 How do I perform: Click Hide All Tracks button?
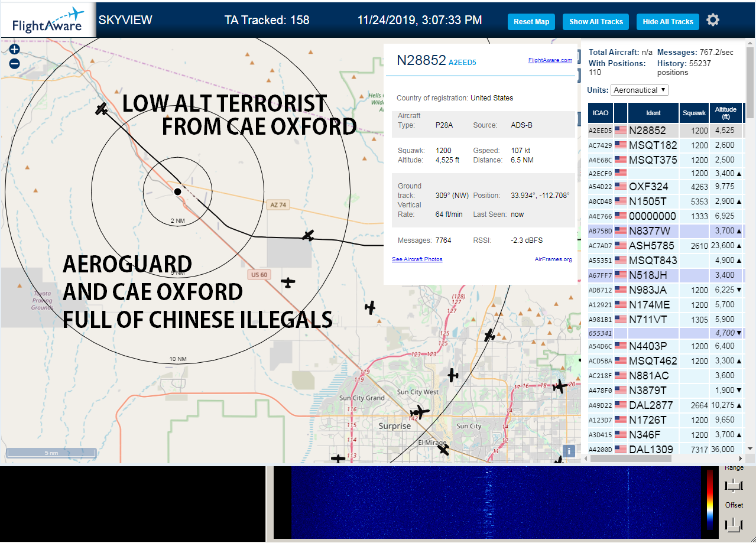668,22
